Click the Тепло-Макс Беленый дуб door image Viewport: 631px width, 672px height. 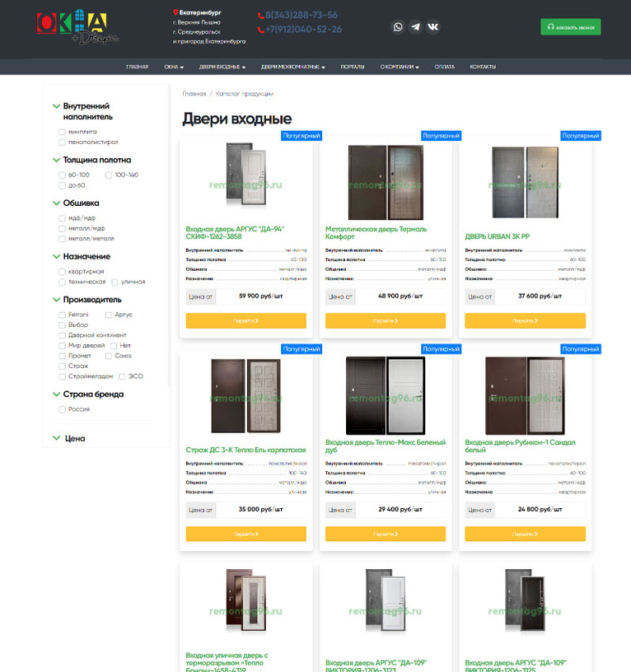point(386,395)
